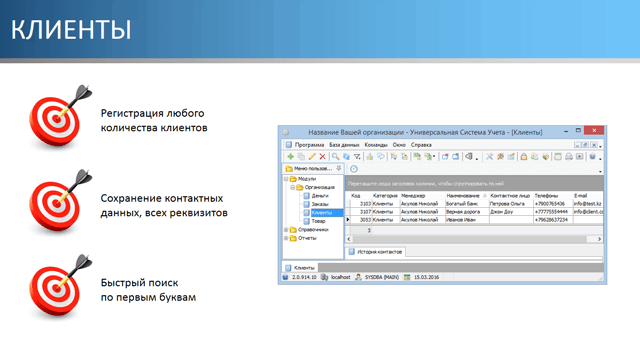Click the printer icon in toolbar

569,157
